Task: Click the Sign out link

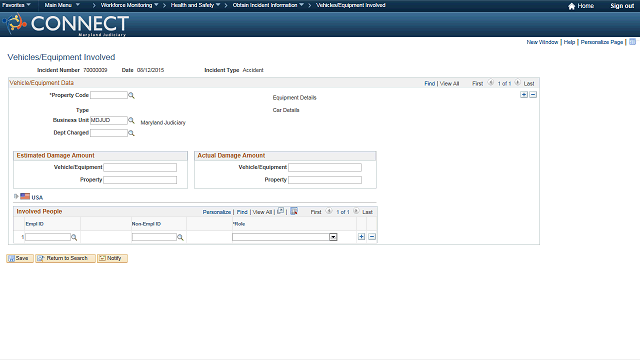Action: click(622, 6)
